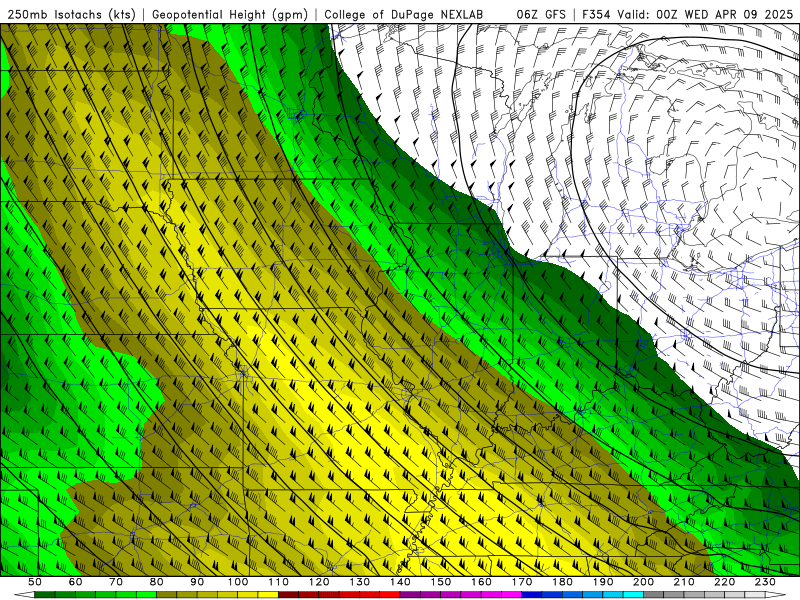Select the darkest blue swatch in the legend bar
The image size is (800, 600).
coord(532,595)
